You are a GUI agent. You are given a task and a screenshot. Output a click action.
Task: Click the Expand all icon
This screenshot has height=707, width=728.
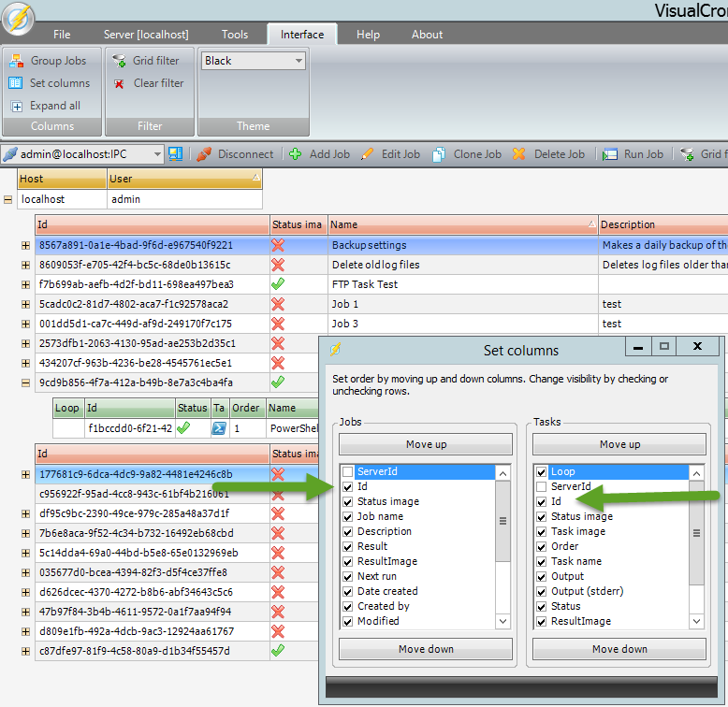click(x=17, y=106)
